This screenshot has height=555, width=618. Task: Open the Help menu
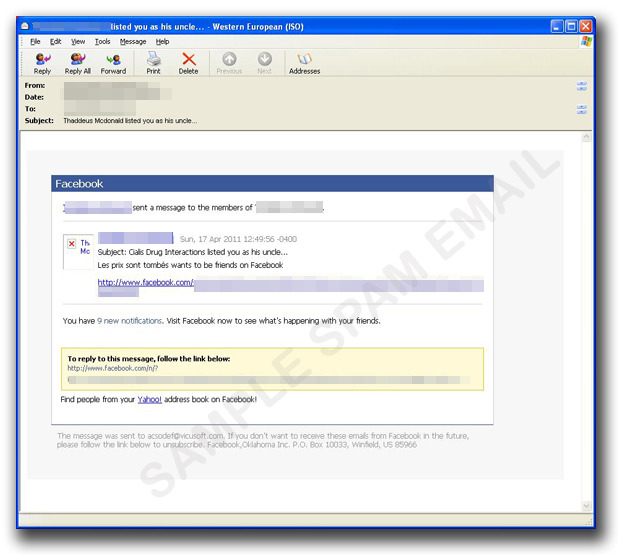tap(162, 41)
